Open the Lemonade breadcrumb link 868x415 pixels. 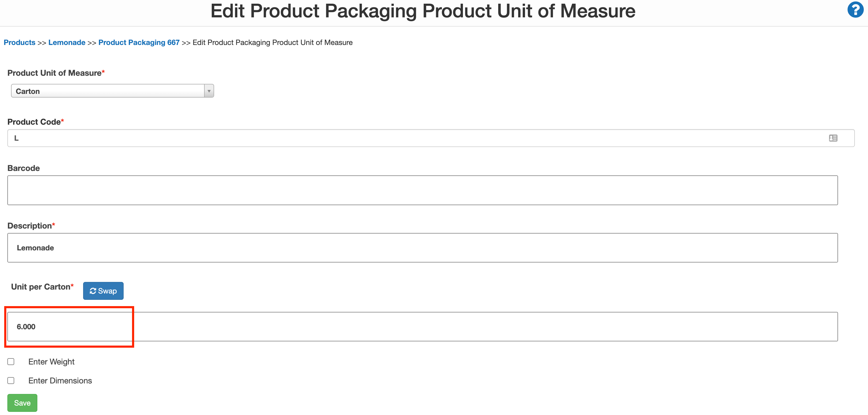[67, 42]
